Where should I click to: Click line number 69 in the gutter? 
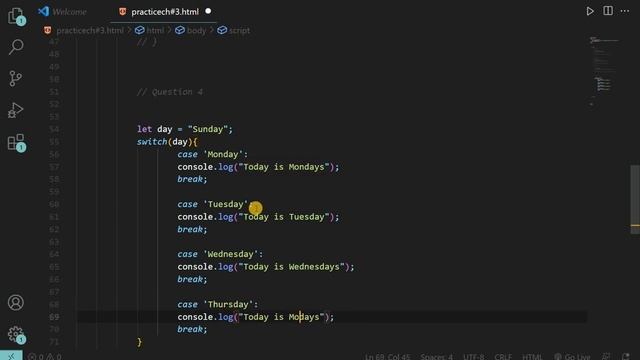pyautogui.click(x=54, y=317)
